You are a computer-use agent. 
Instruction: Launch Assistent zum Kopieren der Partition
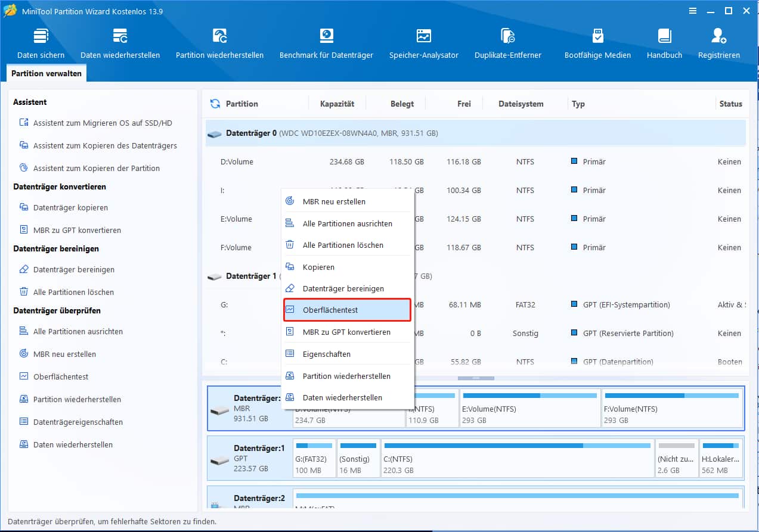[90, 168]
